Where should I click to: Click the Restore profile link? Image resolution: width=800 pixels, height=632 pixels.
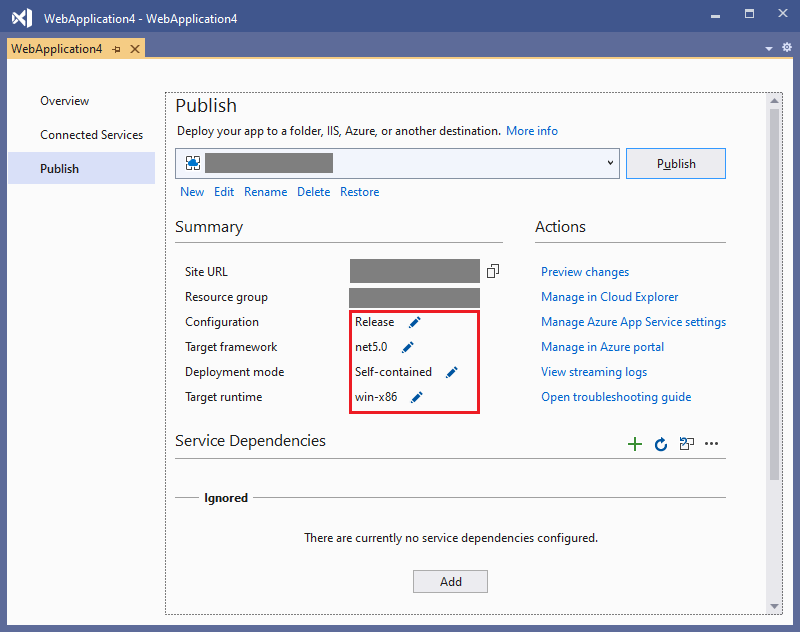[360, 192]
